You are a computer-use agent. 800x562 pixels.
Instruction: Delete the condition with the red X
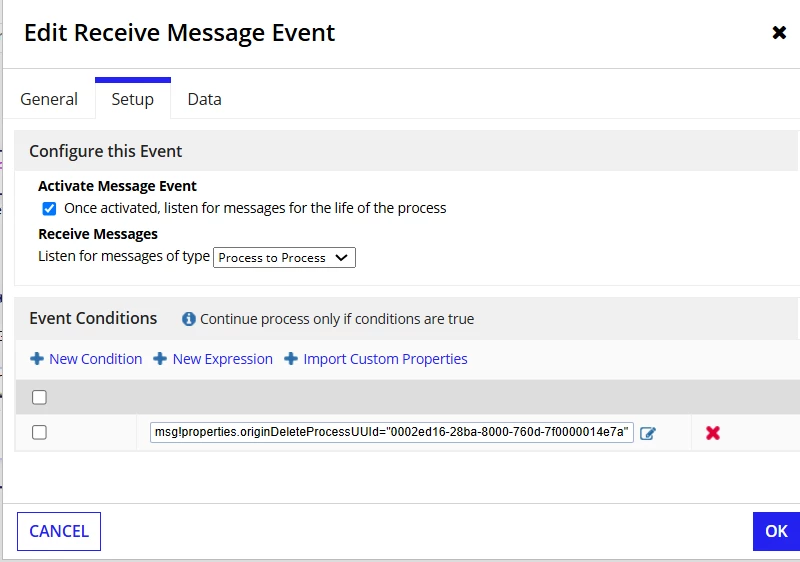pos(713,433)
